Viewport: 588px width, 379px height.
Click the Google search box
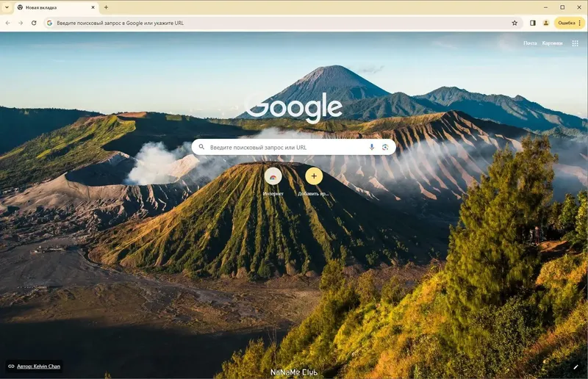(293, 148)
